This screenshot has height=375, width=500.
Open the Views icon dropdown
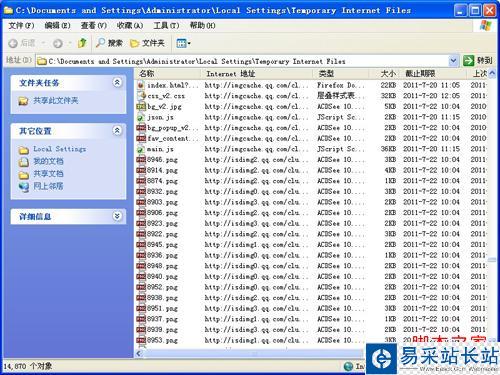point(183,43)
